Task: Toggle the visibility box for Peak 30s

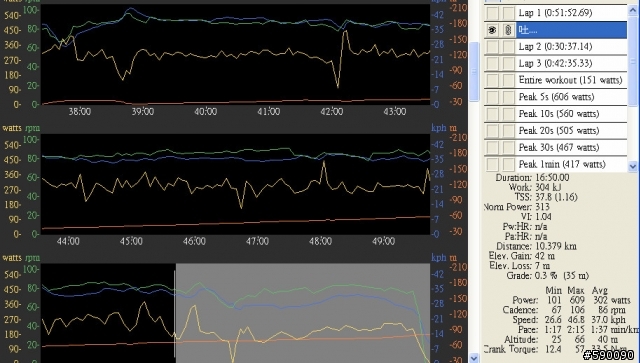Action: point(492,147)
